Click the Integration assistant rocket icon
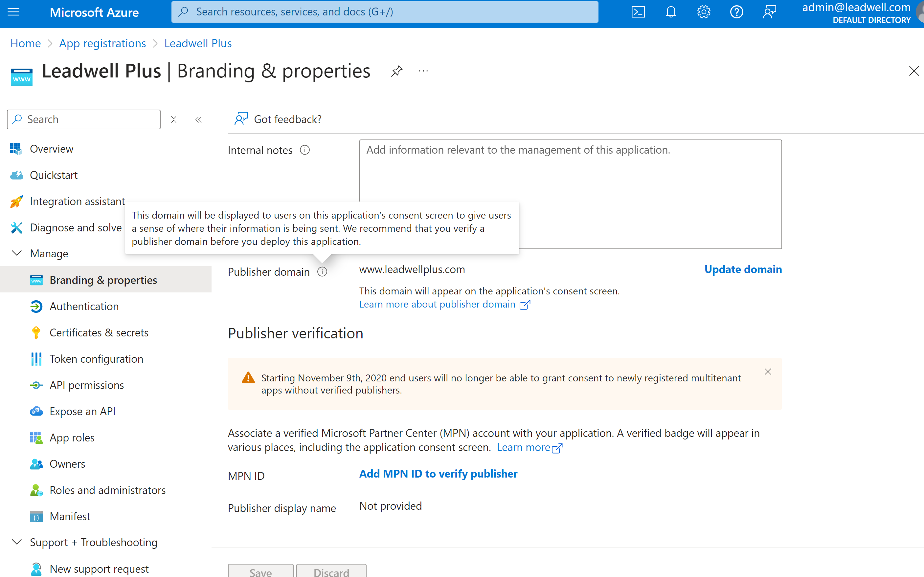The height and width of the screenshot is (577, 924). pos(16,202)
